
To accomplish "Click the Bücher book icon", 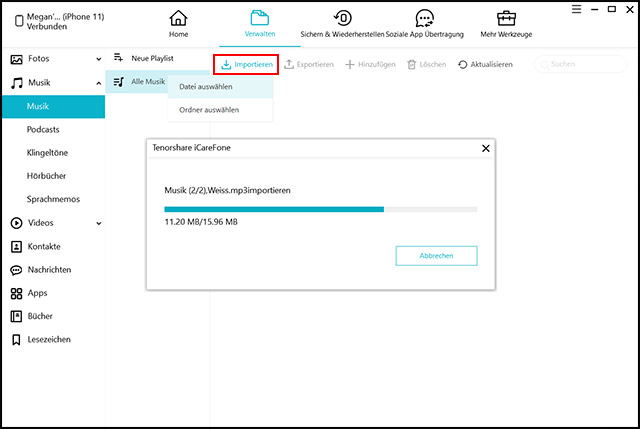I will coord(16,316).
